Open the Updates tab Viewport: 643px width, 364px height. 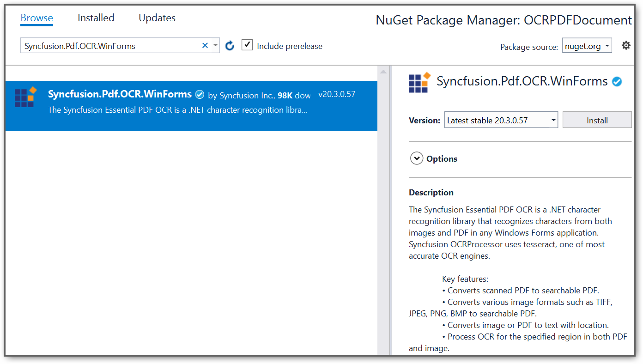point(157,18)
